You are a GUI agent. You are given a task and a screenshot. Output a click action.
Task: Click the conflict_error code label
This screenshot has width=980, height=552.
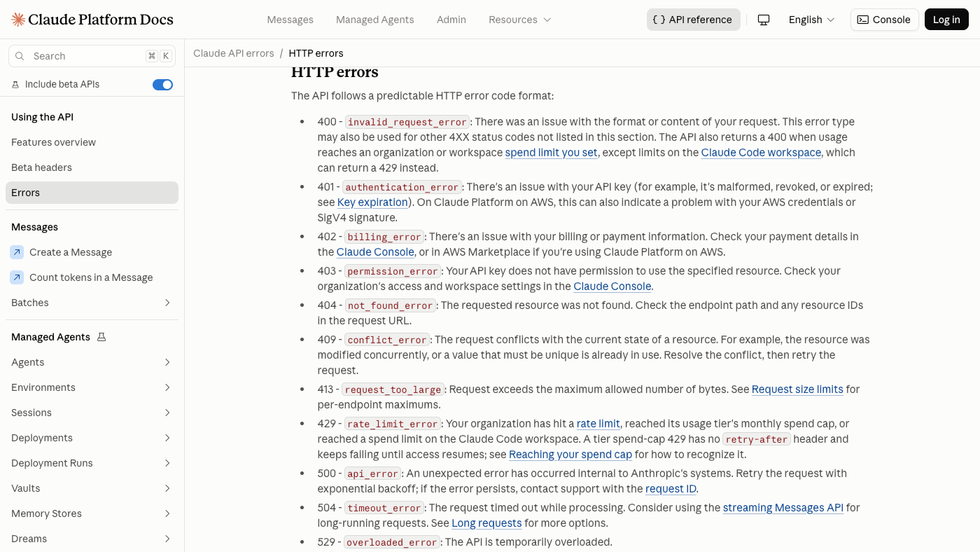387,340
